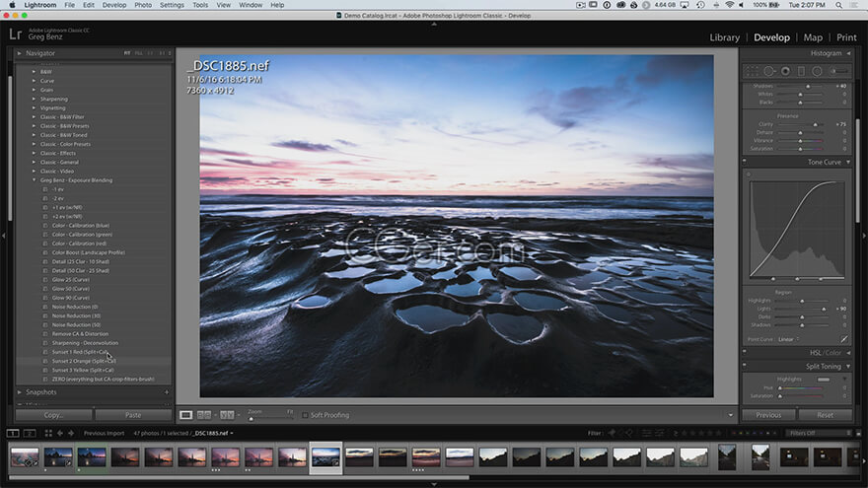868x488 pixels.
Task: Switch to Before/After view mode
Action: pos(227,415)
